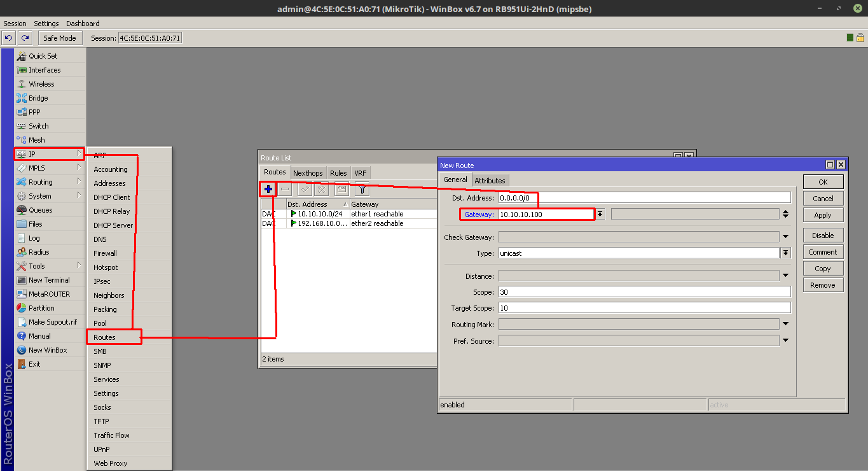
Task: Click the Remove button in New Route
Action: [823, 285]
